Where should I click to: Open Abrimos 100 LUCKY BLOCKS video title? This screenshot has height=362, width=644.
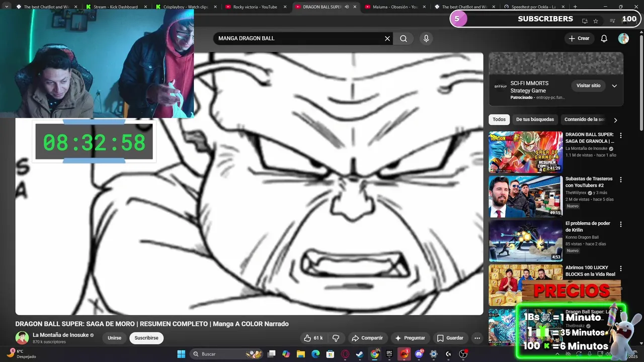[x=590, y=271]
